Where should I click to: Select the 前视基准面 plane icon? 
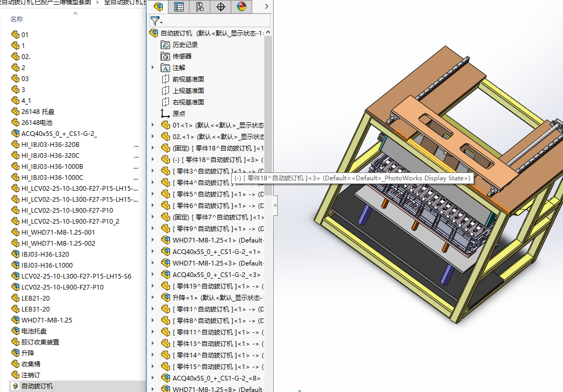coord(165,79)
